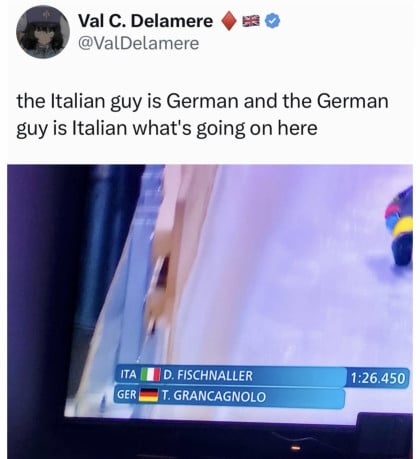
Task: Click the orange standby light on the TV
Action: pyautogui.click(x=295, y=447)
